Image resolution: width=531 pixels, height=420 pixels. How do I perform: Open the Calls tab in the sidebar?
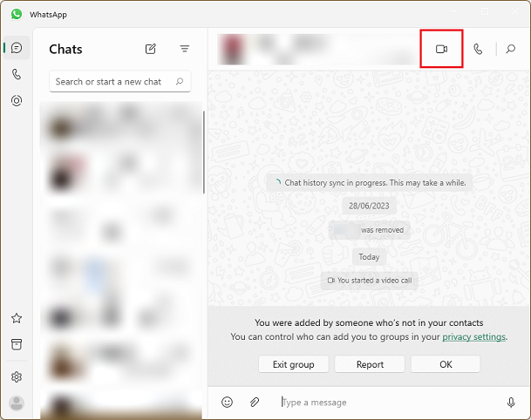tap(17, 74)
